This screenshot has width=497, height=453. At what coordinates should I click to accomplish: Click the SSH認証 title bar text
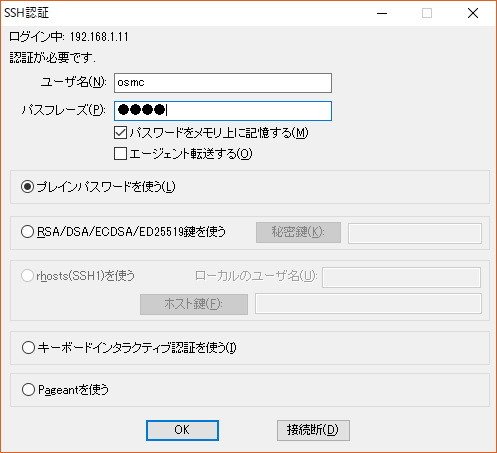point(27,13)
